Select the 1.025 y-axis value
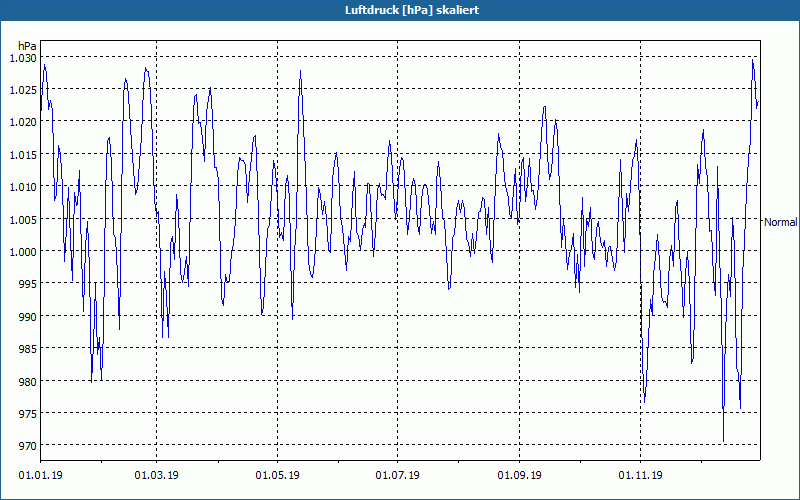This screenshot has width=800, height=500. (x=23, y=90)
